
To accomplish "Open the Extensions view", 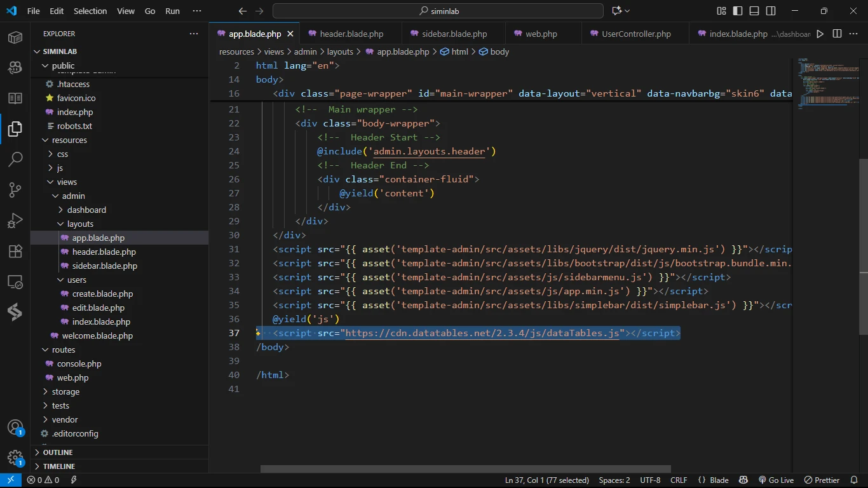I will 15,251.
